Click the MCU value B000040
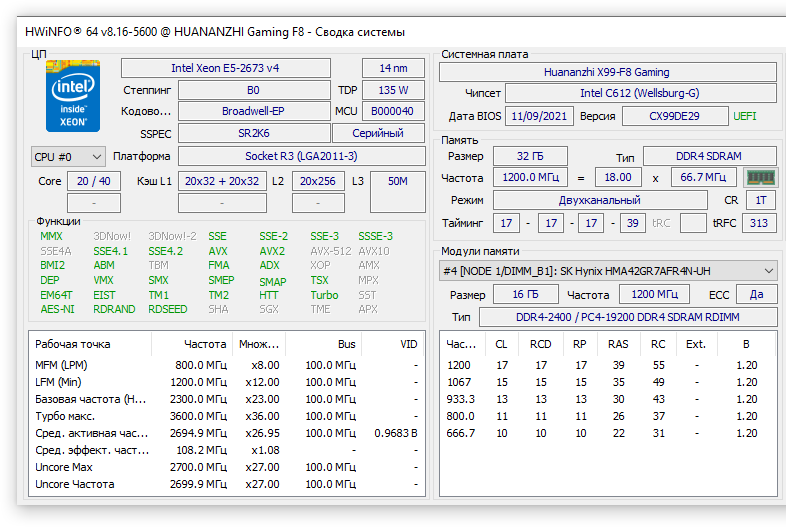786x527 pixels. [393, 111]
